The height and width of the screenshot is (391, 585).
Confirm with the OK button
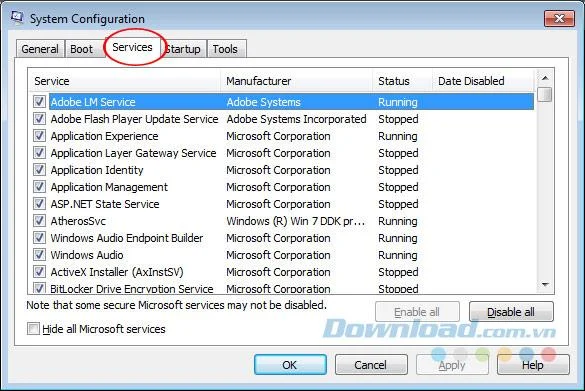pyautogui.click(x=290, y=365)
